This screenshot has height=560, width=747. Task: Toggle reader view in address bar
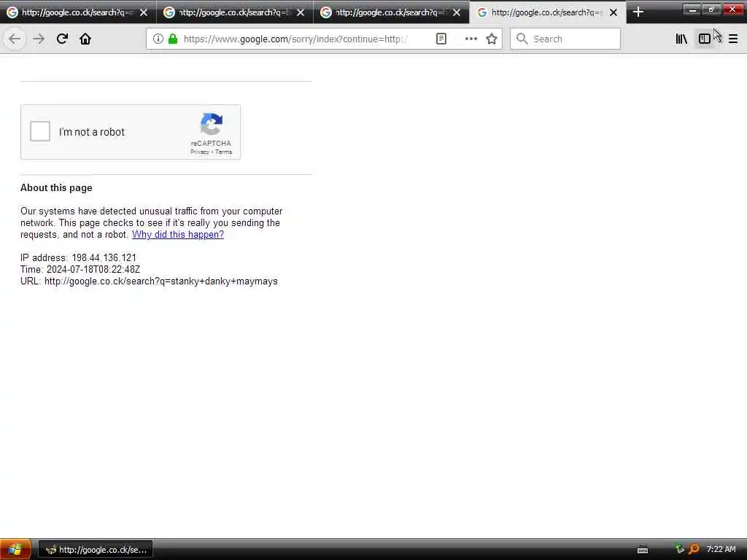[441, 39]
